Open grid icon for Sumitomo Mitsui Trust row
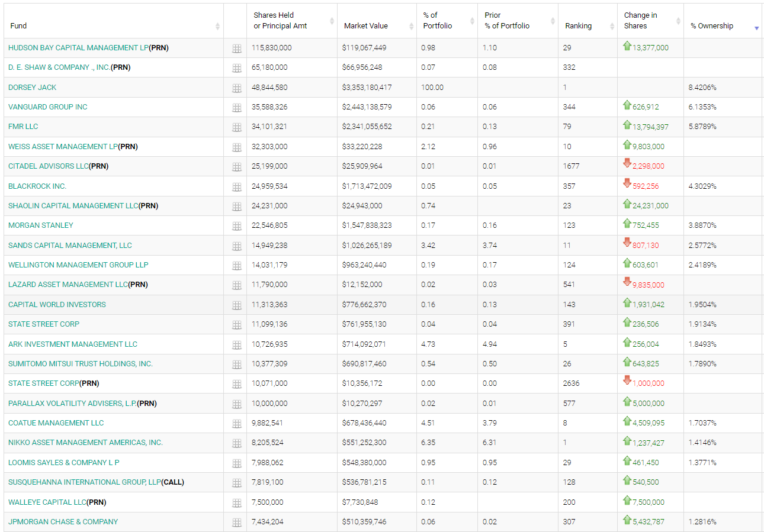 pos(237,365)
